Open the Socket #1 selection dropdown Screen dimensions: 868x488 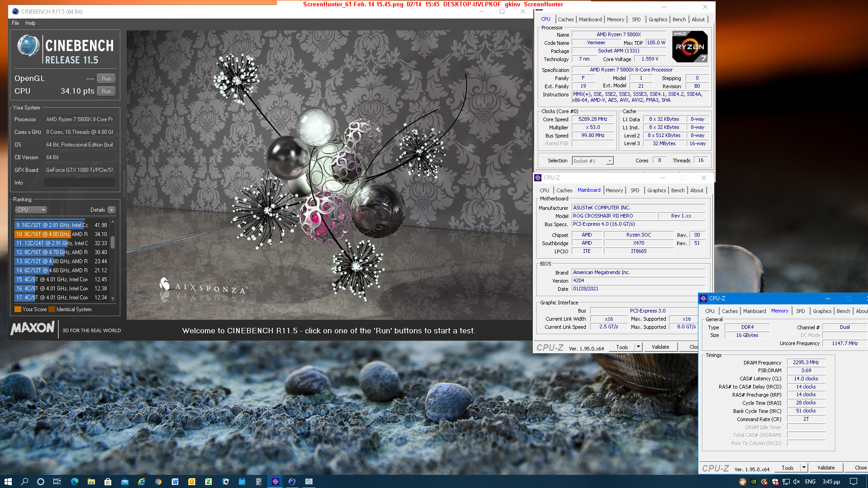(593, 161)
